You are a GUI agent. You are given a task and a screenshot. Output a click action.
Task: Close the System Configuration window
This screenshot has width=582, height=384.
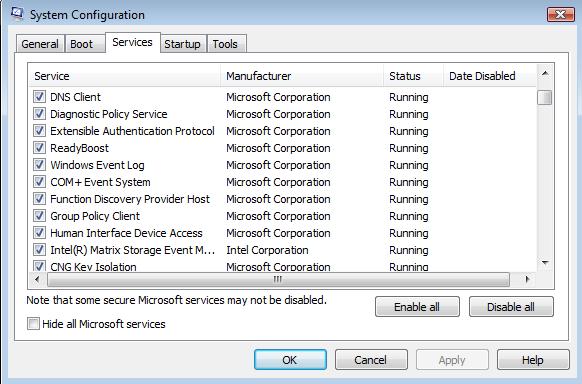[x=560, y=14]
